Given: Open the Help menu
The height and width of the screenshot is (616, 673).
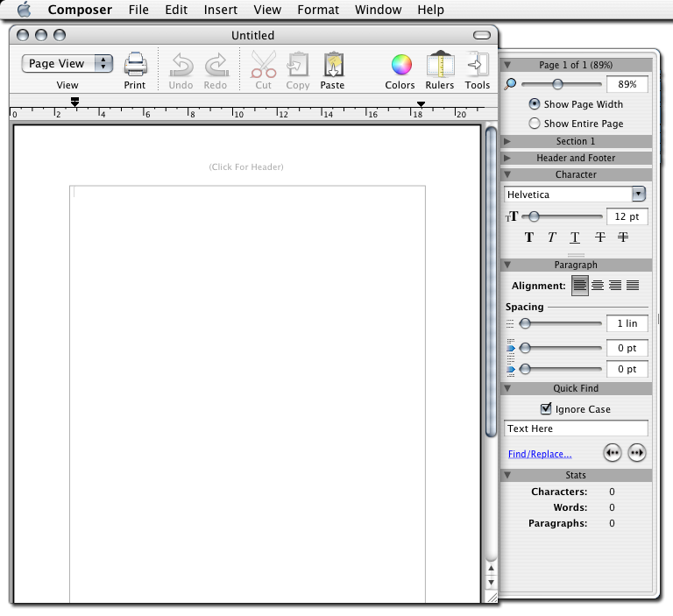Looking at the screenshot, I should pos(430,10).
